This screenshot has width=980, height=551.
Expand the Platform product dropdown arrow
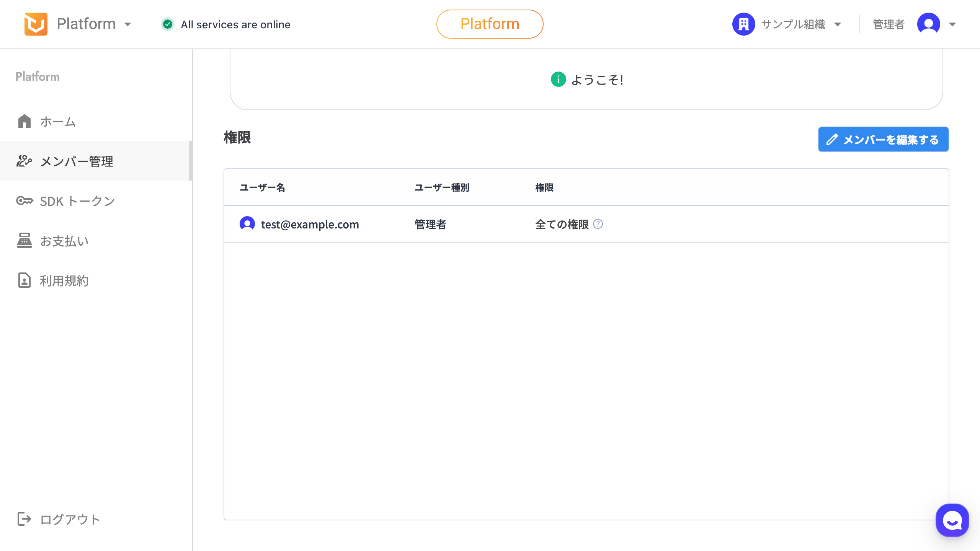point(128,24)
